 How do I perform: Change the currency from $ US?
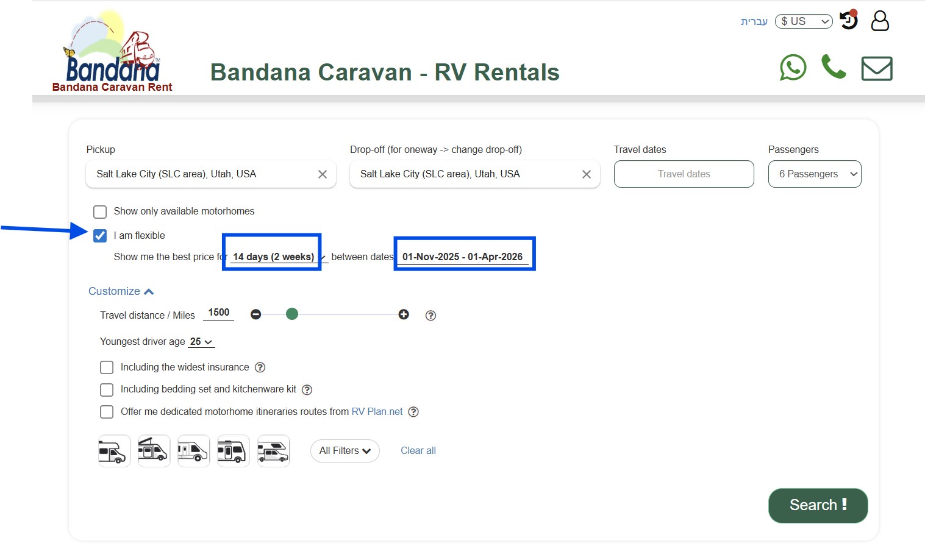coord(803,21)
